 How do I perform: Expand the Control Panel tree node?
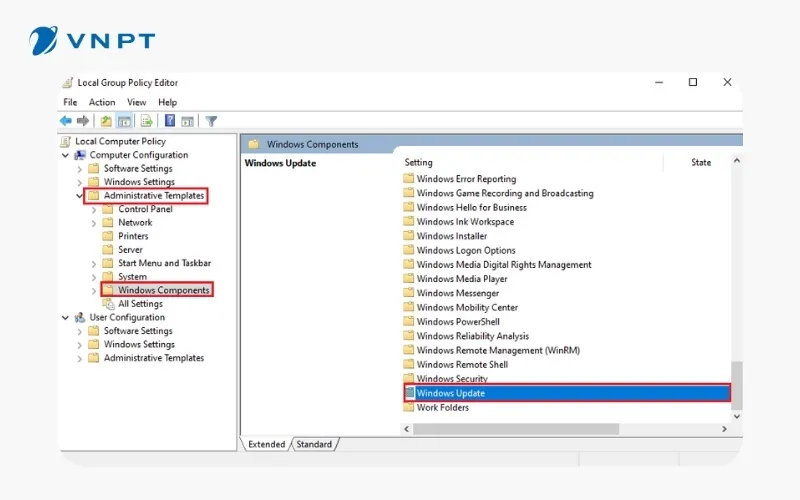(94, 209)
